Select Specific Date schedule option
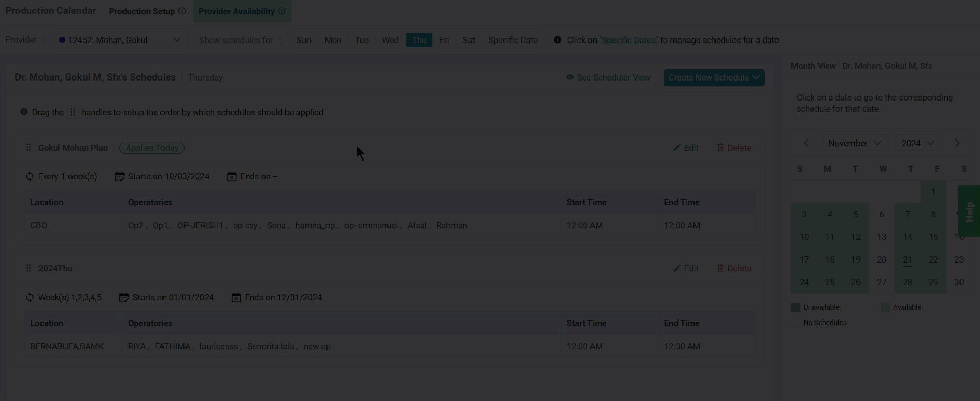The width and height of the screenshot is (980, 401). 513,40
